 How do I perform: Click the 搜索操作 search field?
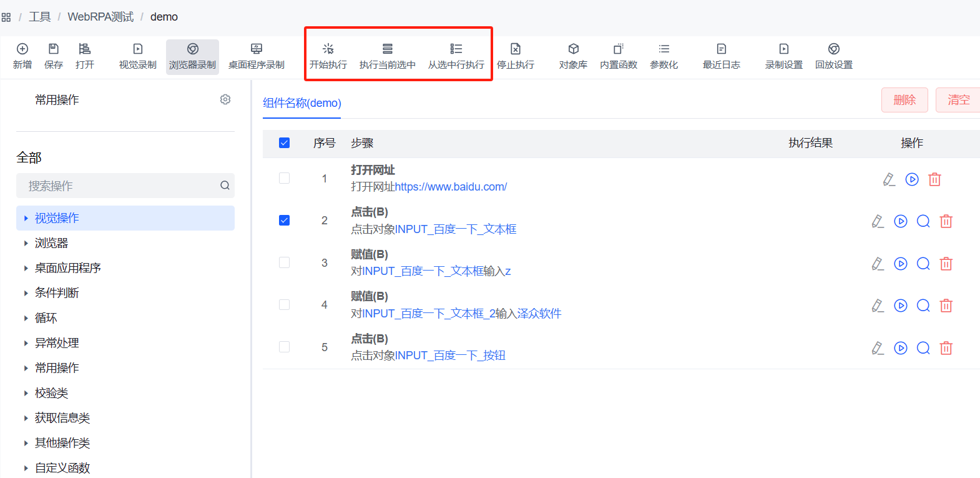pos(119,186)
